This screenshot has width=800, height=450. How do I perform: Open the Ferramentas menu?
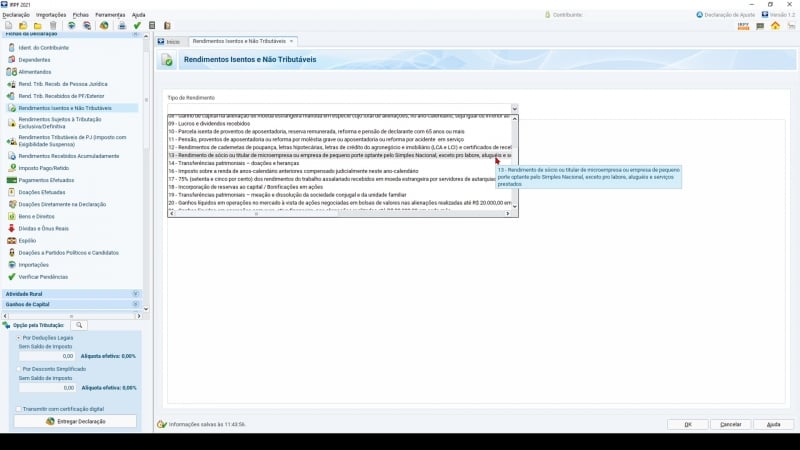pos(110,15)
